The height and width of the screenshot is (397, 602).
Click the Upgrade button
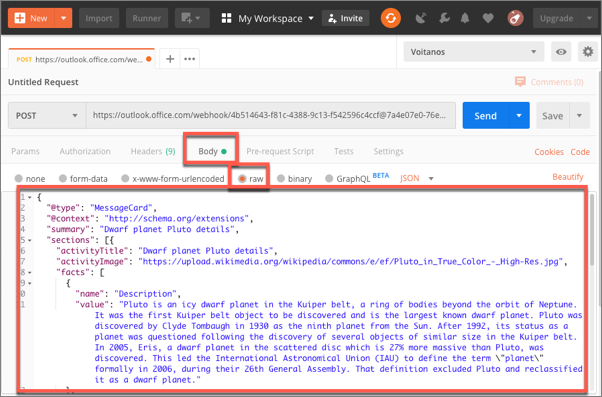556,18
